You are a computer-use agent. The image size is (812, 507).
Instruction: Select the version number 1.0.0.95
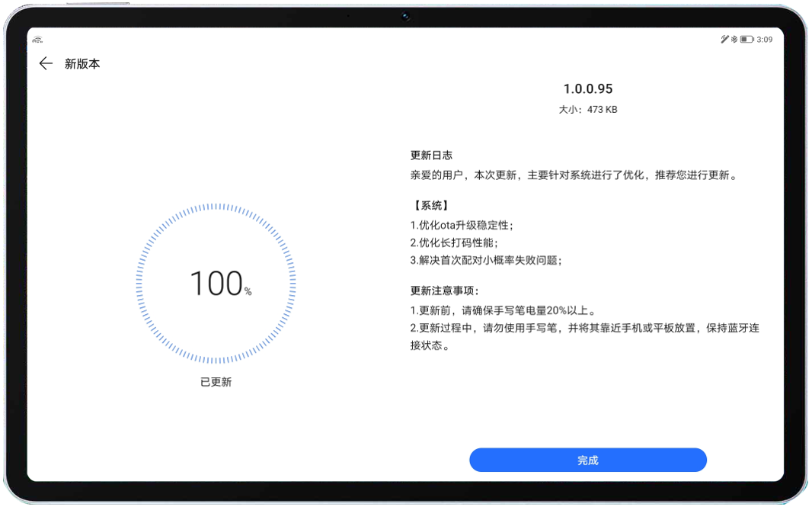(588, 89)
